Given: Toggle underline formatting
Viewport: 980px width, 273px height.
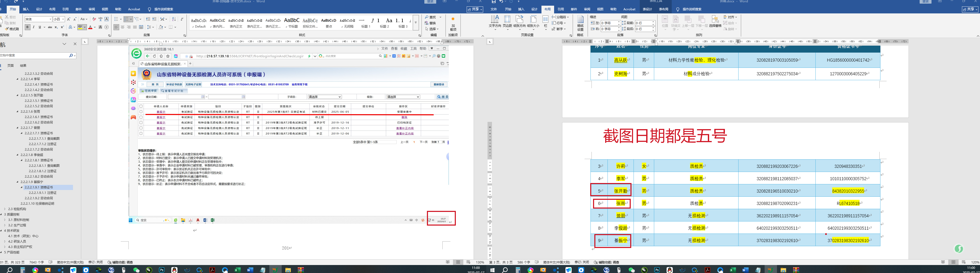Looking at the screenshot, I should tap(39, 27).
